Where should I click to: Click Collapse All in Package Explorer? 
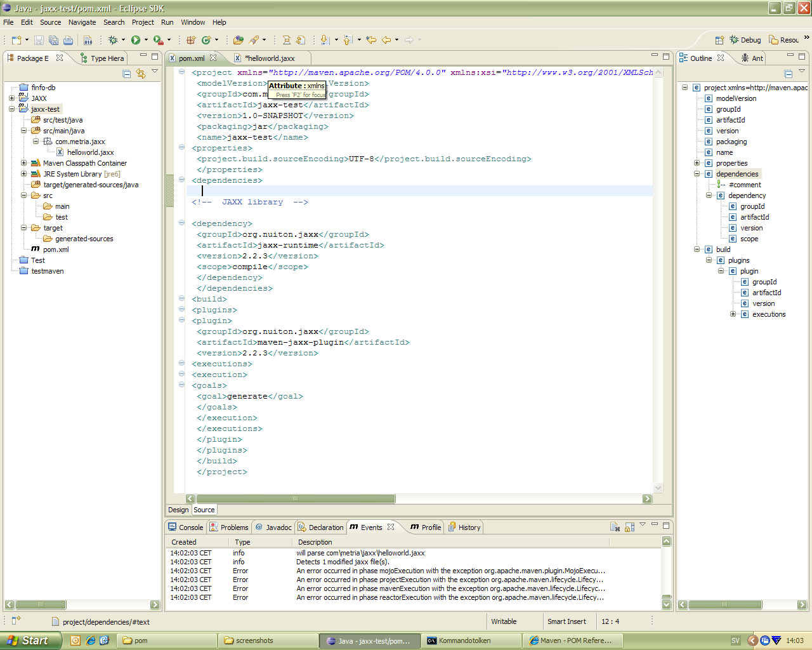click(x=127, y=74)
